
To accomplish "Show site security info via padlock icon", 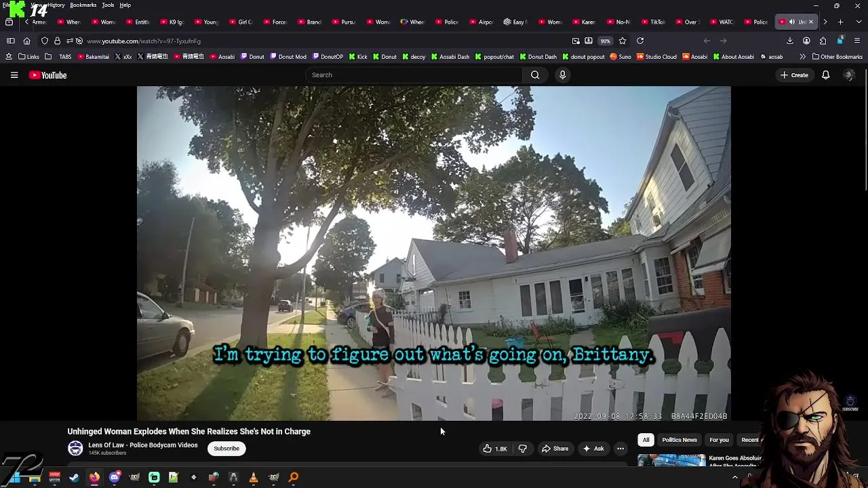I will 57,41.
